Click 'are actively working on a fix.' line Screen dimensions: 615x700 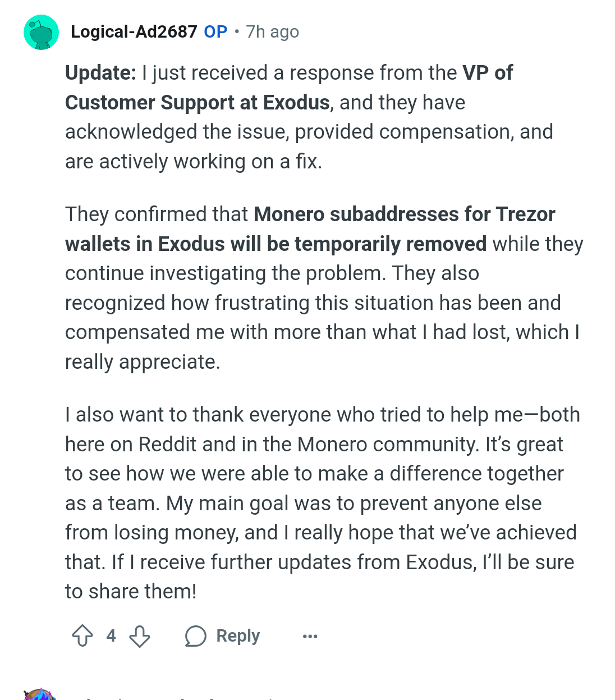coord(194,162)
